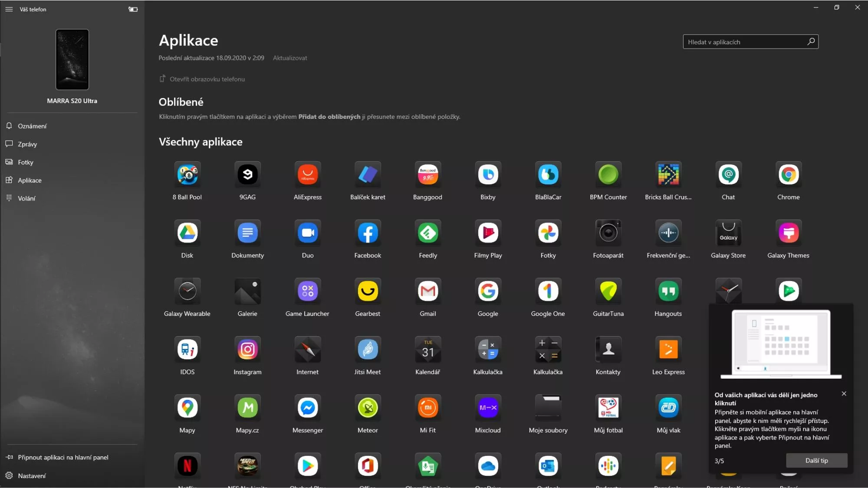Open the Fotky app icon in grid
868x488 pixels.
548,233
